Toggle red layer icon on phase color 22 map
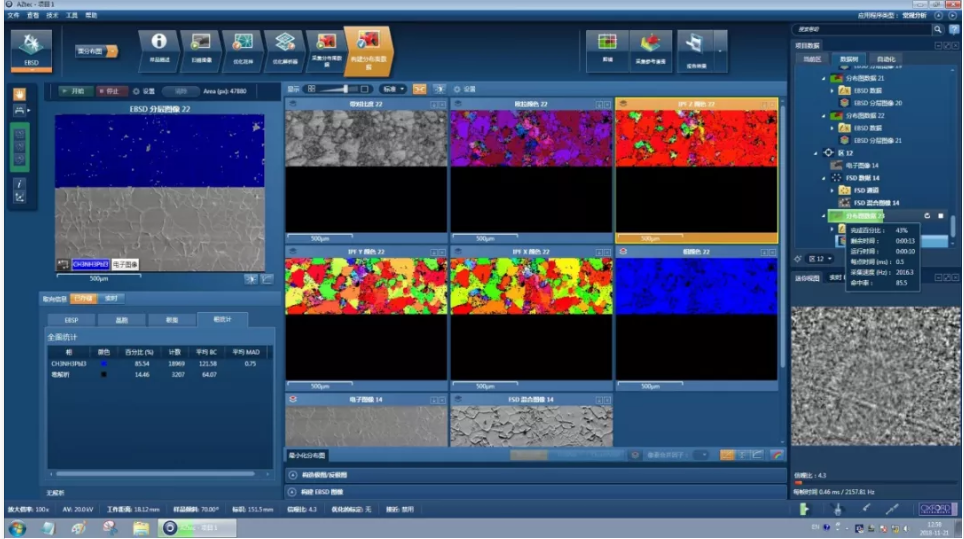The width and height of the screenshot is (964, 539). pyautogui.click(x=623, y=251)
